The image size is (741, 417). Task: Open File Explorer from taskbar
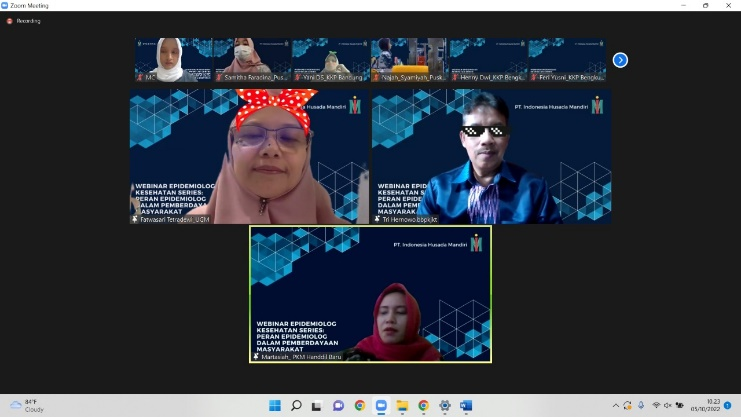pos(402,406)
